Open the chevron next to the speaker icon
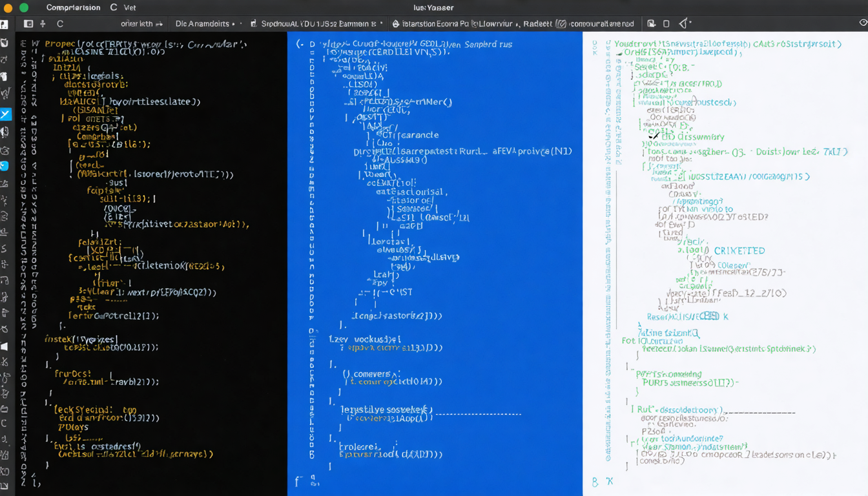Viewport: 868px width, 496px height. [690, 21]
